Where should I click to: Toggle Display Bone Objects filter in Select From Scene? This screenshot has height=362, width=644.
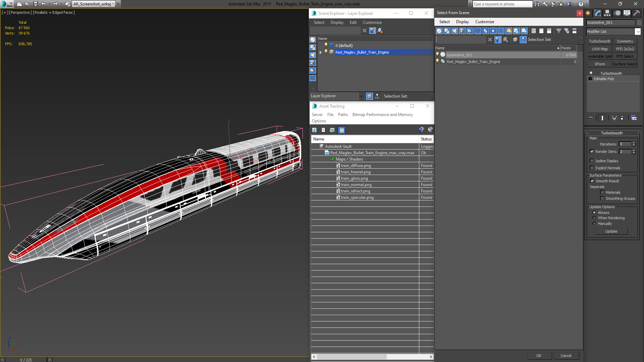[x=501, y=31]
